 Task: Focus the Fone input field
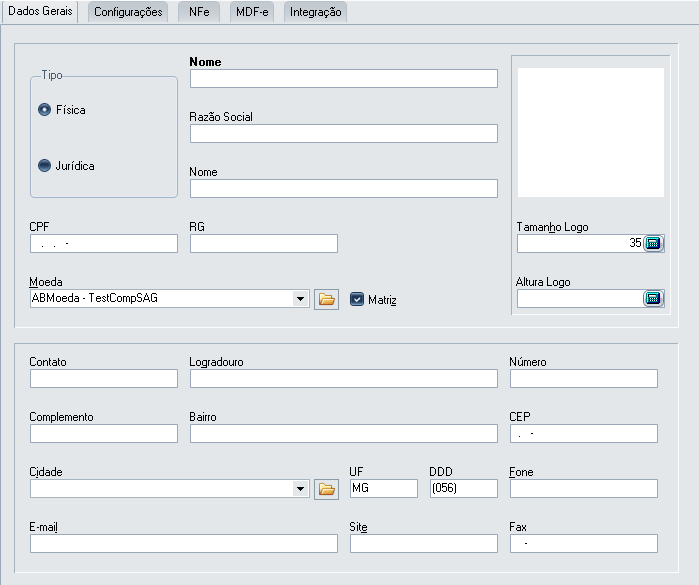pyautogui.click(x=584, y=488)
